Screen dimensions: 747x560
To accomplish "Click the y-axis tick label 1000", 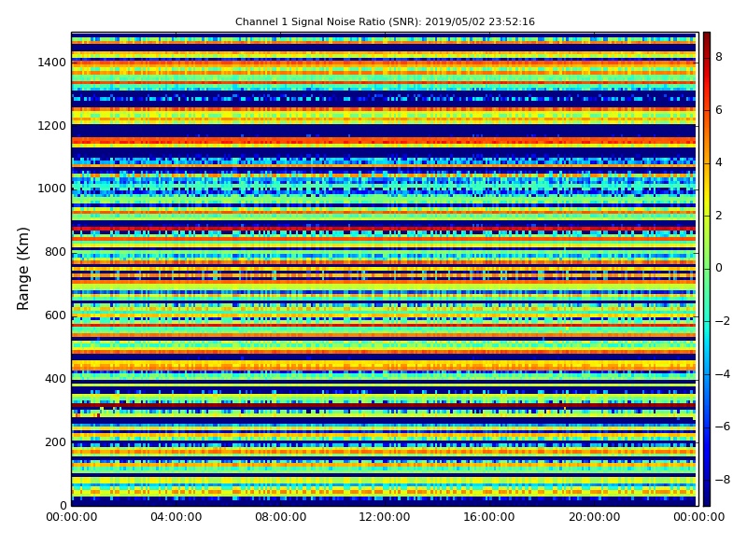I will (x=52, y=189).
